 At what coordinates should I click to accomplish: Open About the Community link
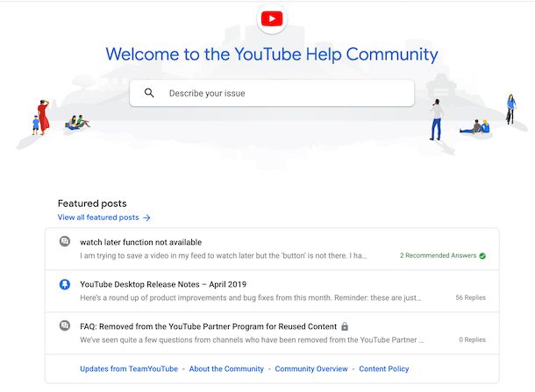tap(226, 369)
